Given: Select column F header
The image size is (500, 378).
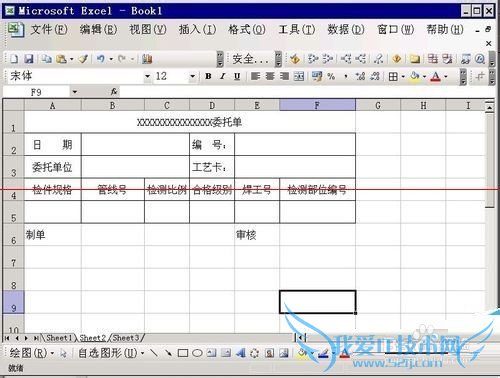Looking at the screenshot, I should (x=317, y=105).
